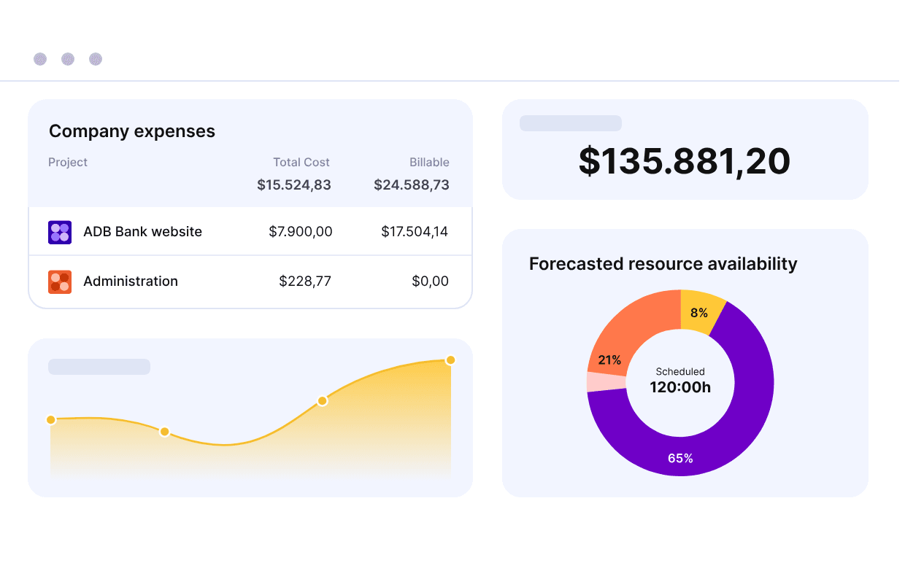Screen dimensions: 924x571
Task: Click the 120:00h scheduled hours value
Action: click(680, 387)
